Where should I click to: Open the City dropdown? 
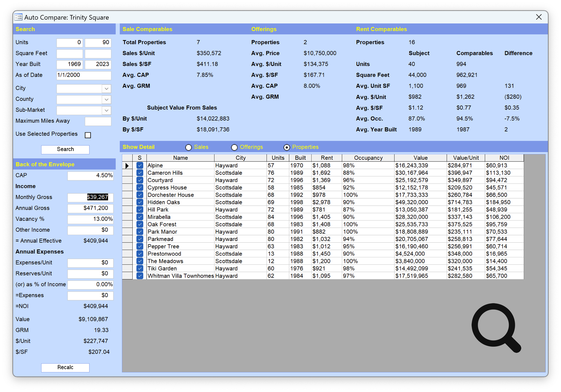(106, 89)
